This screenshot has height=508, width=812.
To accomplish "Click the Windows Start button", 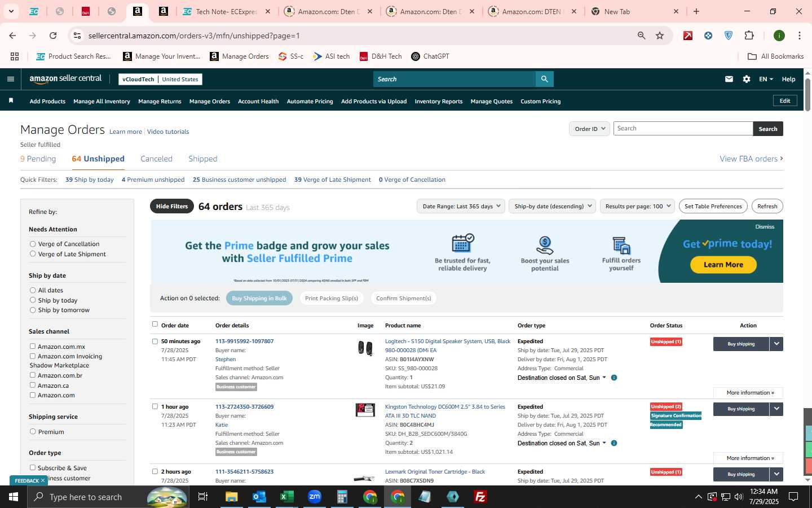I will (x=14, y=497).
